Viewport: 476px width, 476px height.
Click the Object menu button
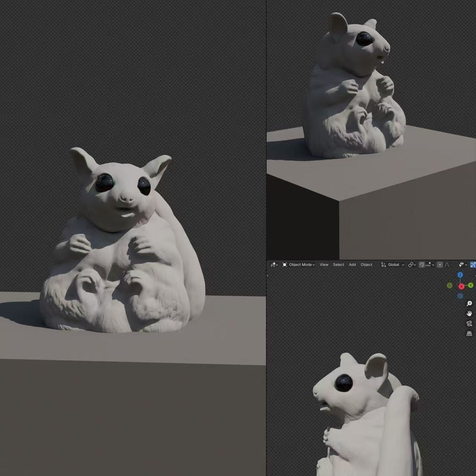[x=366, y=265]
